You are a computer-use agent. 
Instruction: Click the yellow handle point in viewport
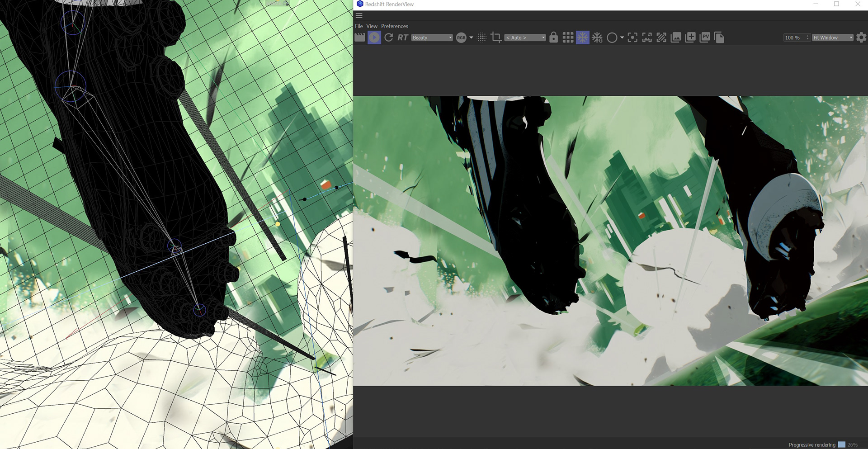pyautogui.click(x=278, y=224)
